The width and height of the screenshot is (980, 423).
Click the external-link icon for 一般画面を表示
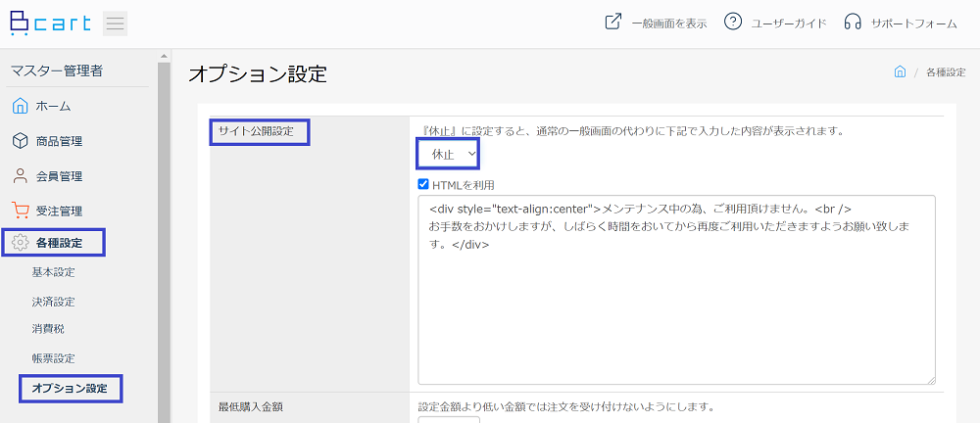(x=613, y=22)
